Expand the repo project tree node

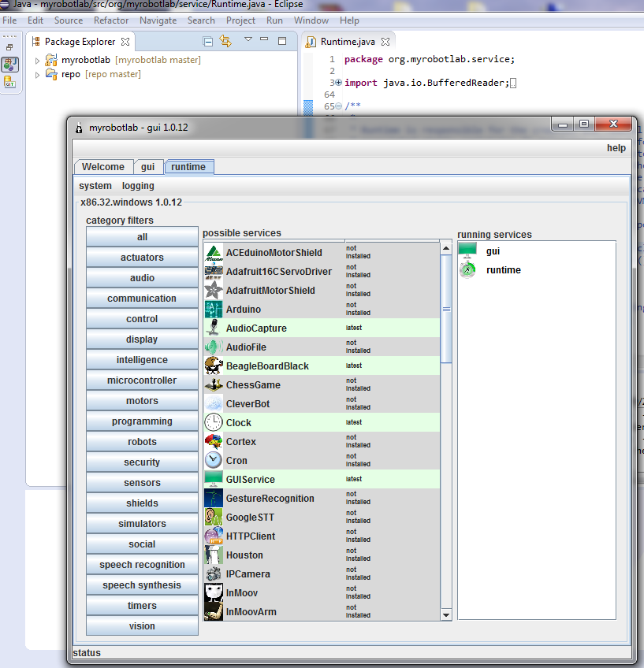click(38, 75)
